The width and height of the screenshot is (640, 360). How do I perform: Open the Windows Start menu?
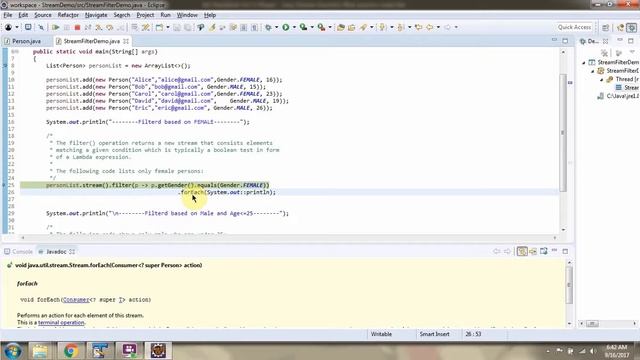12,351
